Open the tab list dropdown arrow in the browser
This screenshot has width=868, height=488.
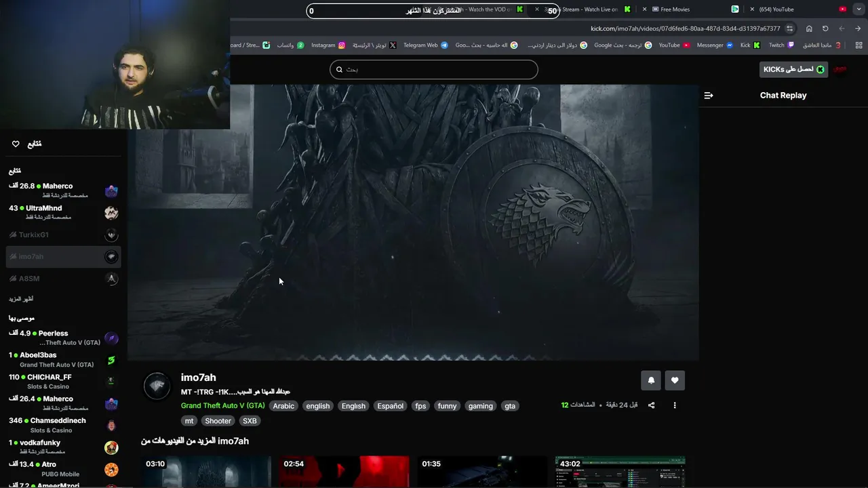[858, 9]
